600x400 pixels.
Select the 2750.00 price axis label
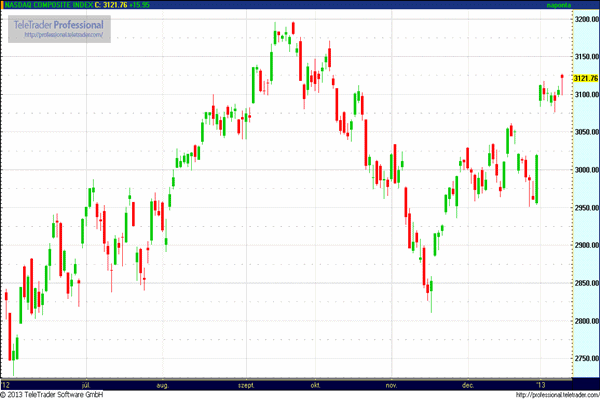click(x=585, y=359)
